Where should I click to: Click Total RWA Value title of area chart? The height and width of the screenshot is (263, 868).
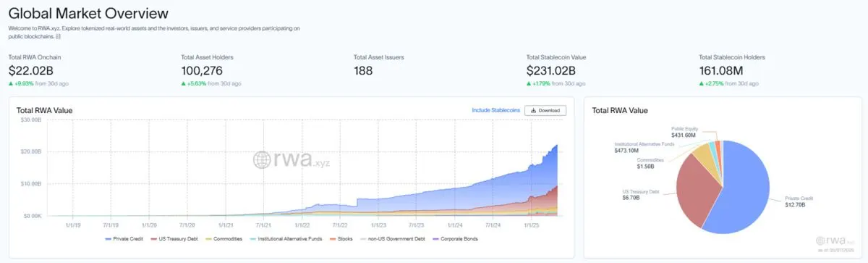tap(45, 110)
